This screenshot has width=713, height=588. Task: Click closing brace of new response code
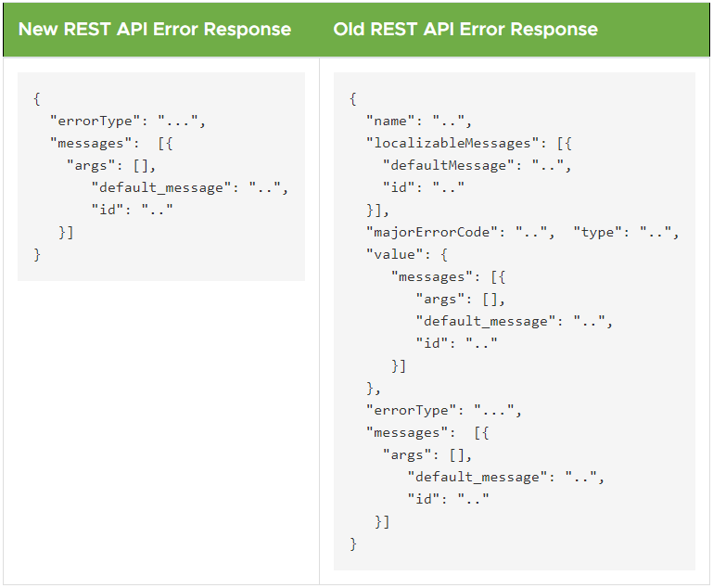pyautogui.click(x=37, y=254)
